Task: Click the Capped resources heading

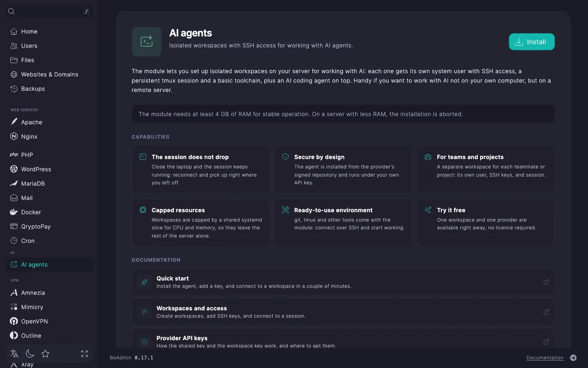Action: [178, 210]
